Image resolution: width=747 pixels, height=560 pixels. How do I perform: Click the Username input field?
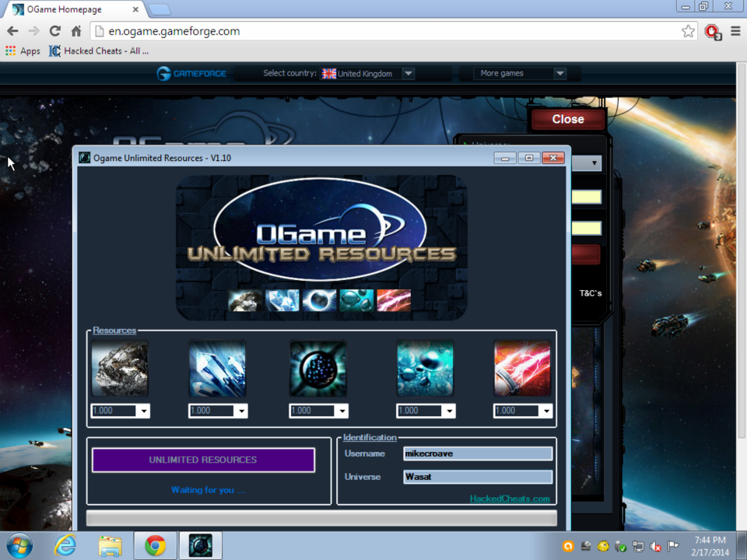coord(478,453)
